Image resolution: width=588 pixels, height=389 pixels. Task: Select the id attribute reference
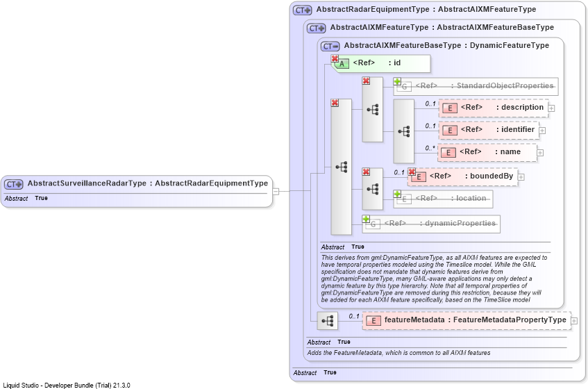380,64
